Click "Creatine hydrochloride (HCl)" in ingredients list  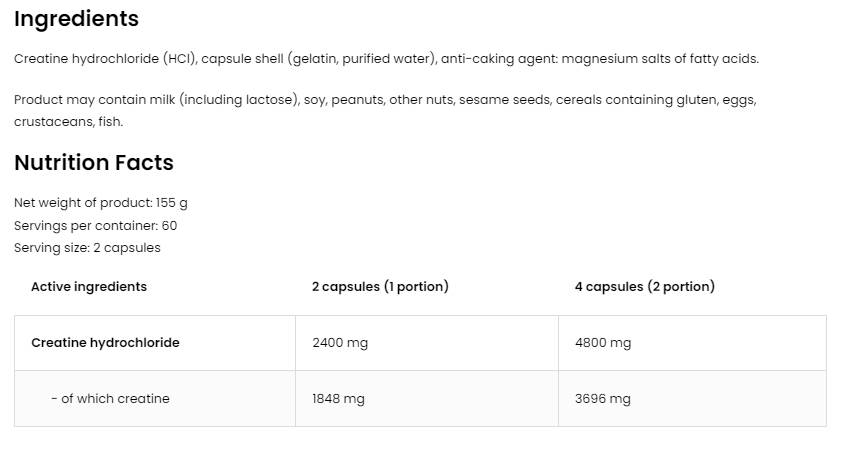click(105, 59)
